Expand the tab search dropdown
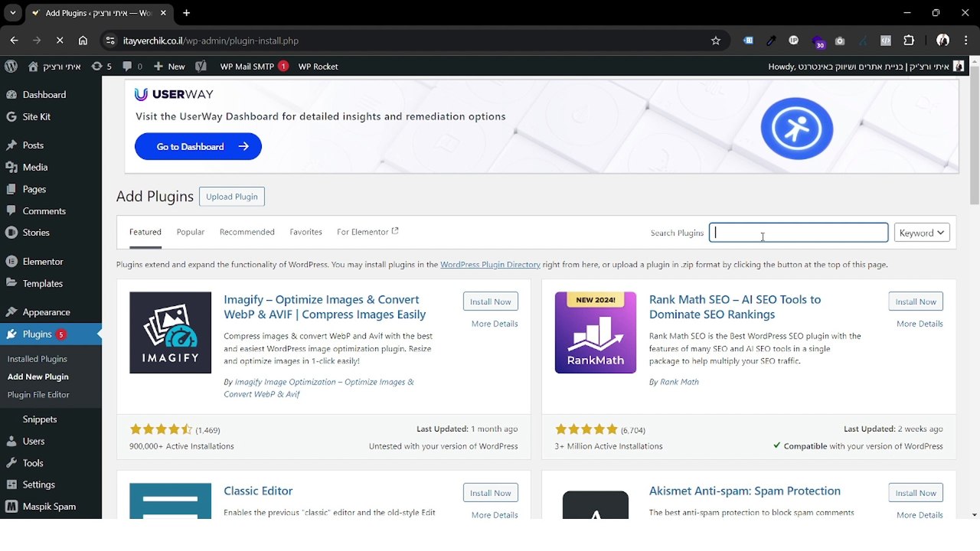Screen dimensions: 980x551 point(12,13)
